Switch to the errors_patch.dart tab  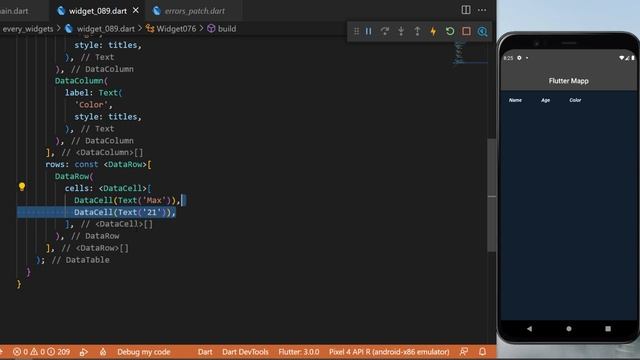click(x=194, y=11)
